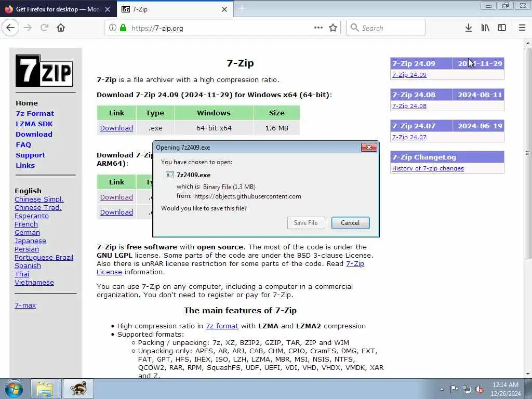Open the 7-max link
The image size is (532, 399).
25,305
